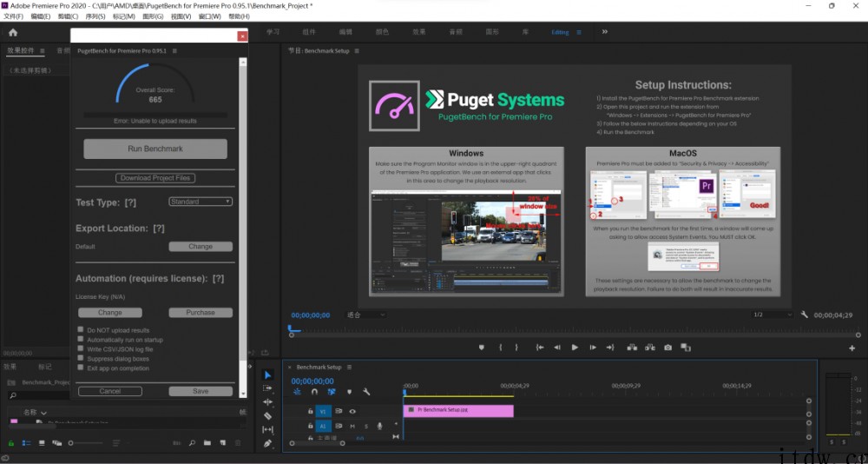
Task: Step forward one frame
Action: click(593, 348)
